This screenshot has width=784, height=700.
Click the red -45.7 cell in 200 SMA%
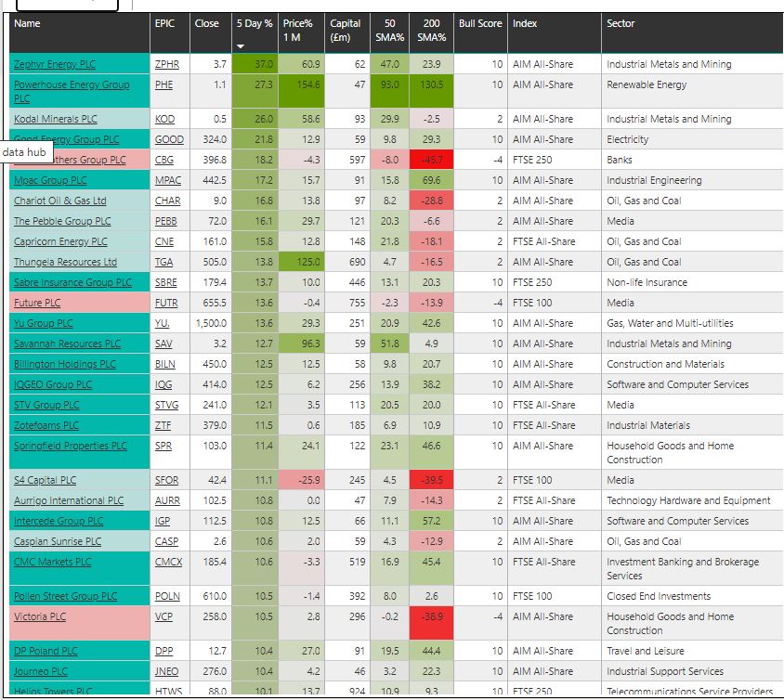432,160
